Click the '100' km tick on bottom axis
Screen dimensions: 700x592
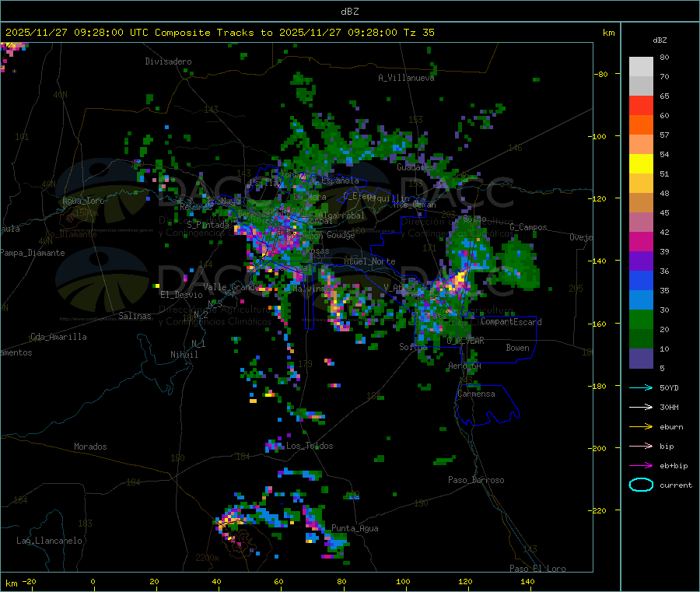403,581
